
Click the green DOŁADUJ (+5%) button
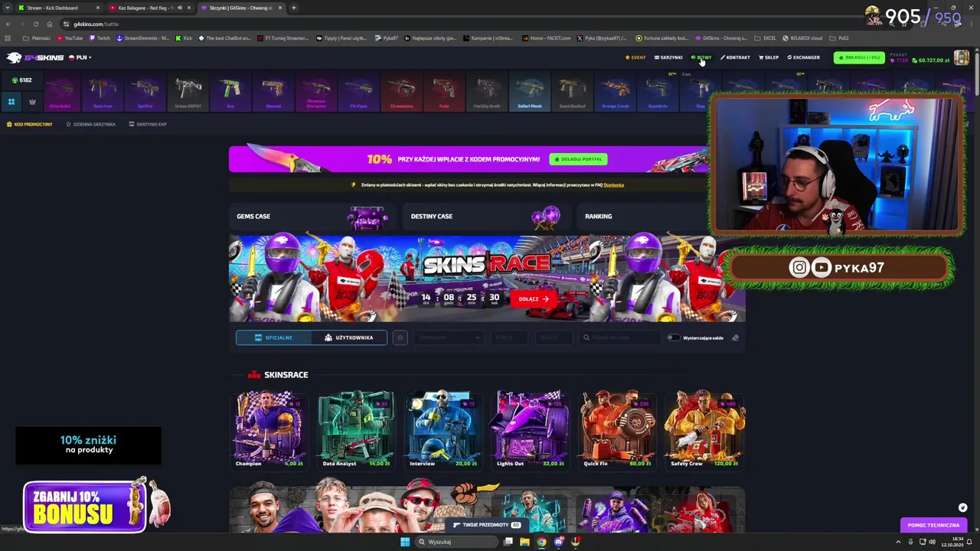click(859, 57)
